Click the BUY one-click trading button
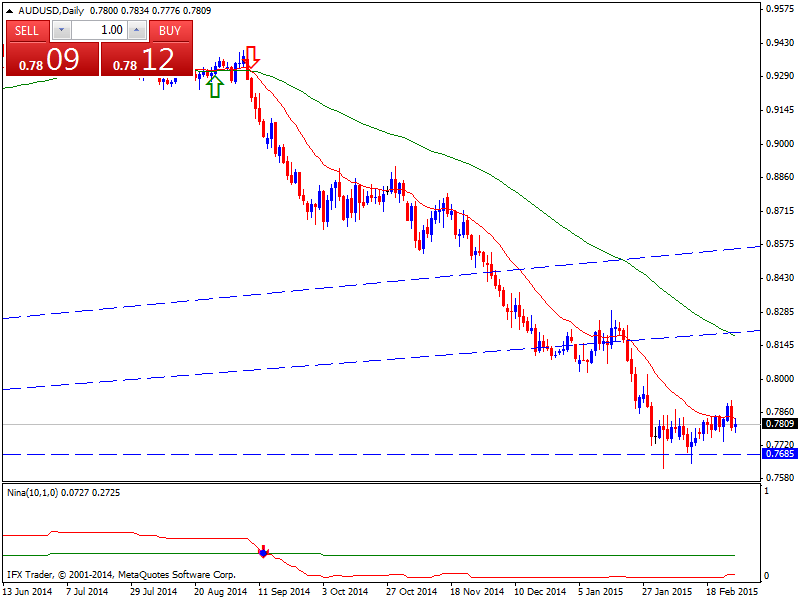The image size is (800, 600). pyautogui.click(x=170, y=31)
